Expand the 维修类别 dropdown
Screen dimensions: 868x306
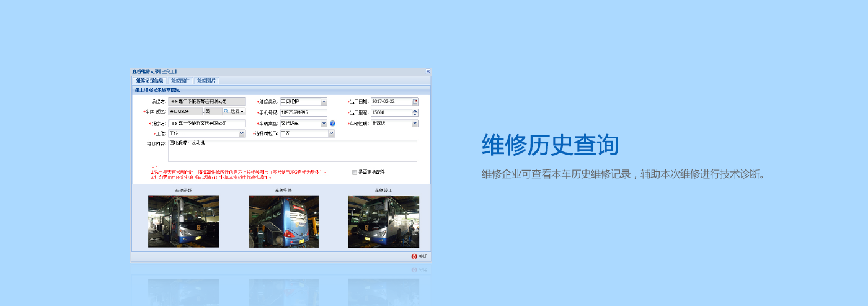click(x=324, y=101)
